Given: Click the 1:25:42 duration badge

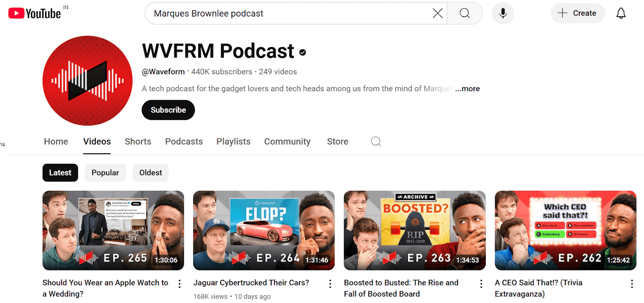Looking at the screenshot, I should (x=618, y=260).
